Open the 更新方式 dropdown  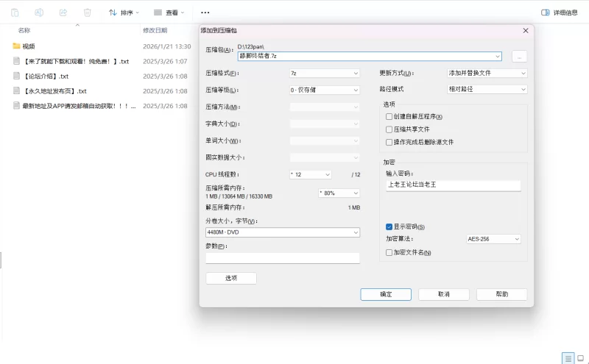click(x=487, y=73)
